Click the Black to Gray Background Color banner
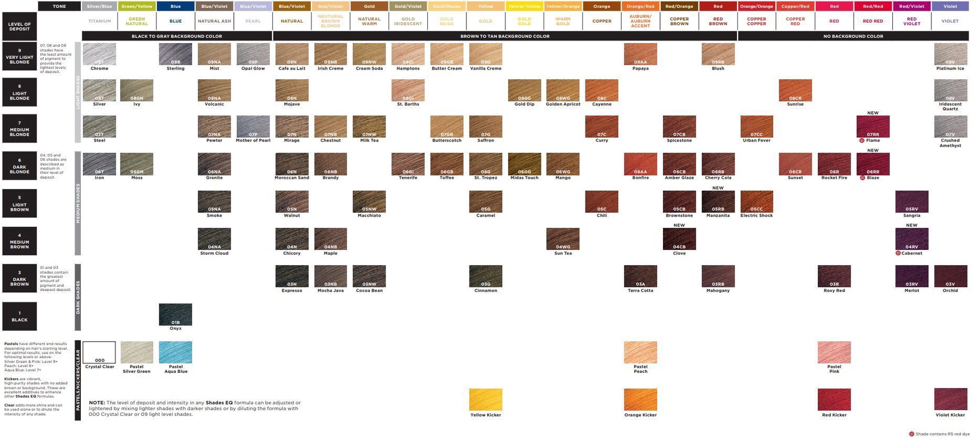The image size is (980, 439). click(177, 36)
